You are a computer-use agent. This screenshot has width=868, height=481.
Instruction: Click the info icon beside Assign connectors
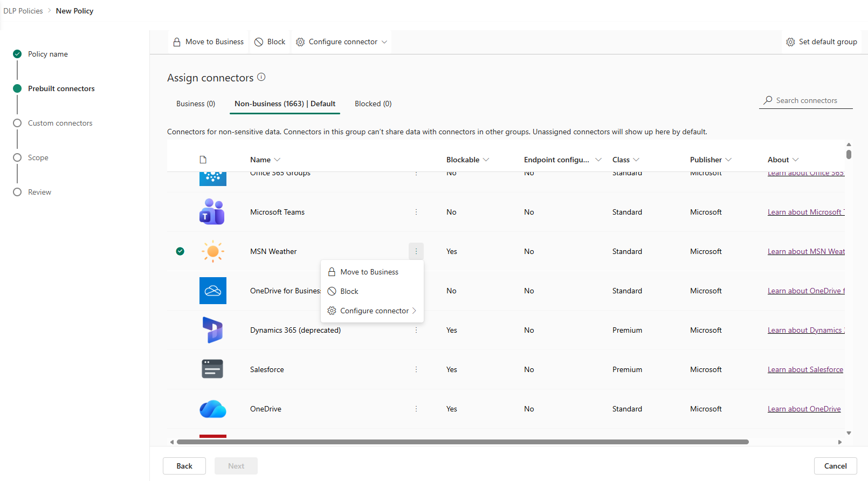click(261, 77)
